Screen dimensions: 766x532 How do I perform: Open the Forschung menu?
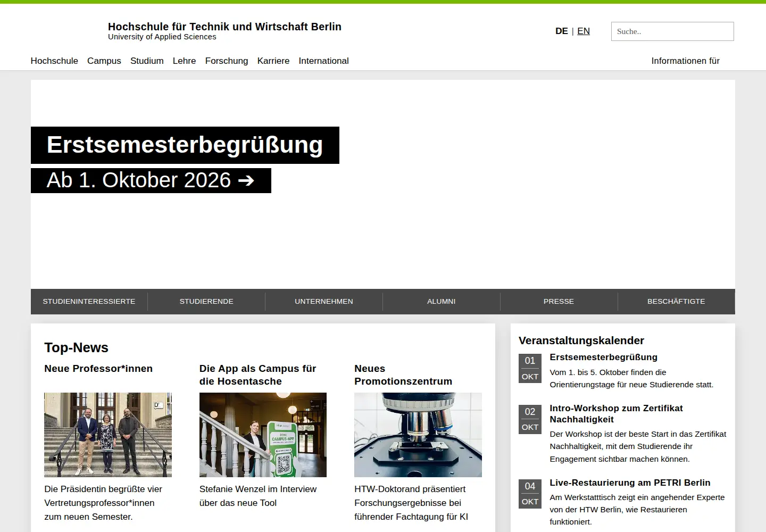pyautogui.click(x=227, y=61)
